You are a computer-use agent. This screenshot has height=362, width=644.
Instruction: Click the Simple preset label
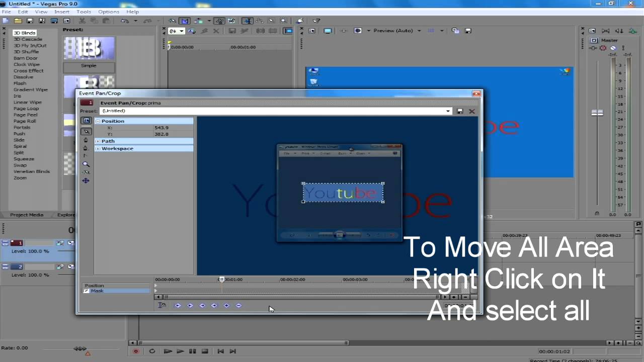(x=89, y=66)
